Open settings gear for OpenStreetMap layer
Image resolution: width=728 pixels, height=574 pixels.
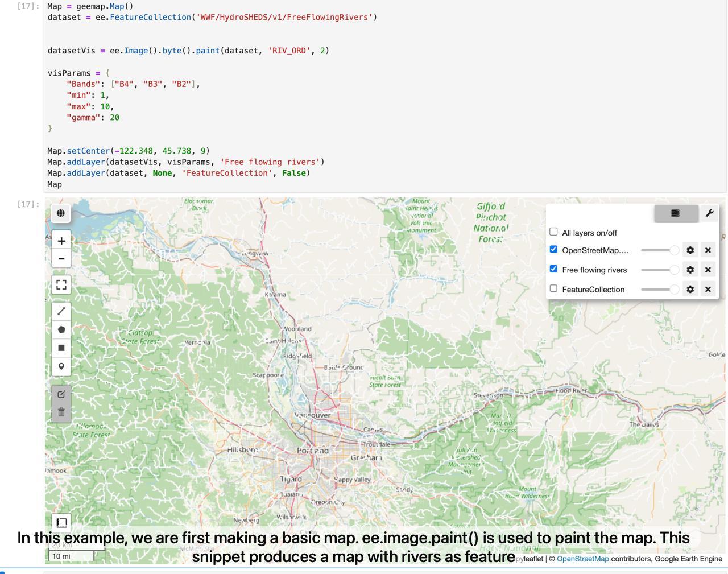pyautogui.click(x=690, y=250)
